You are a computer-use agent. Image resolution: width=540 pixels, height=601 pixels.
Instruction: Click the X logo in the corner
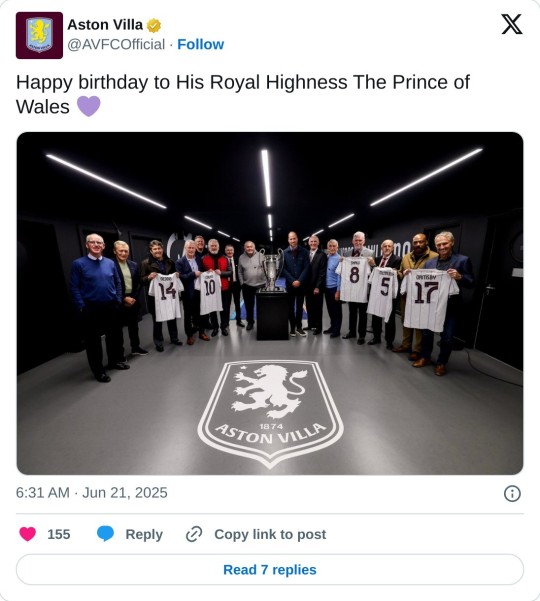[512, 24]
